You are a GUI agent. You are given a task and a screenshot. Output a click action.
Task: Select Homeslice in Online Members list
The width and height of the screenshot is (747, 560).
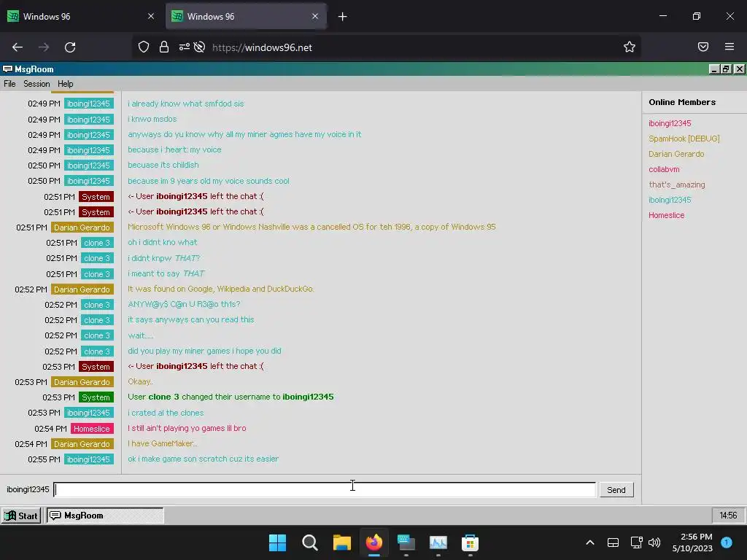coord(666,215)
